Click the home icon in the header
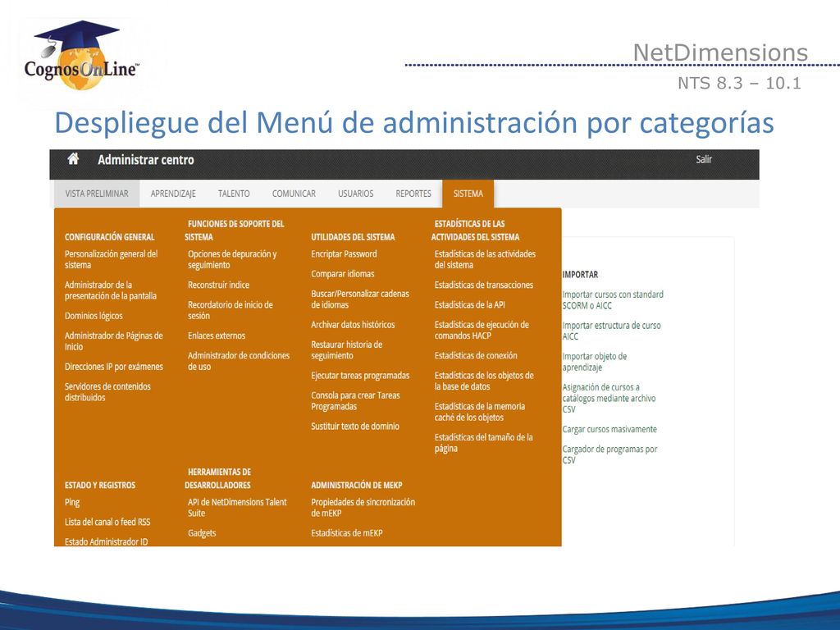Viewport: 840px width, 630px height. tap(73, 159)
